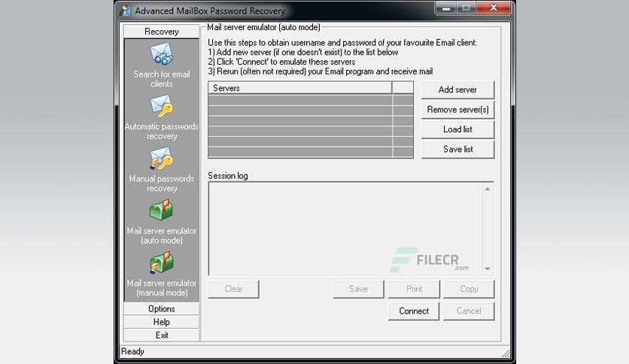The height and width of the screenshot is (364, 629).
Task: Click inside the Session log text area
Action: click(345, 229)
